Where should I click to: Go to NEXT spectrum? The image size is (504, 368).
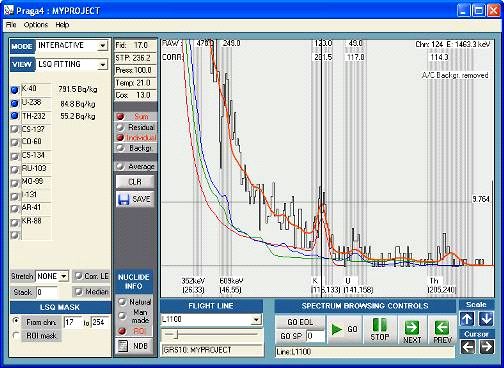point(412,329)
